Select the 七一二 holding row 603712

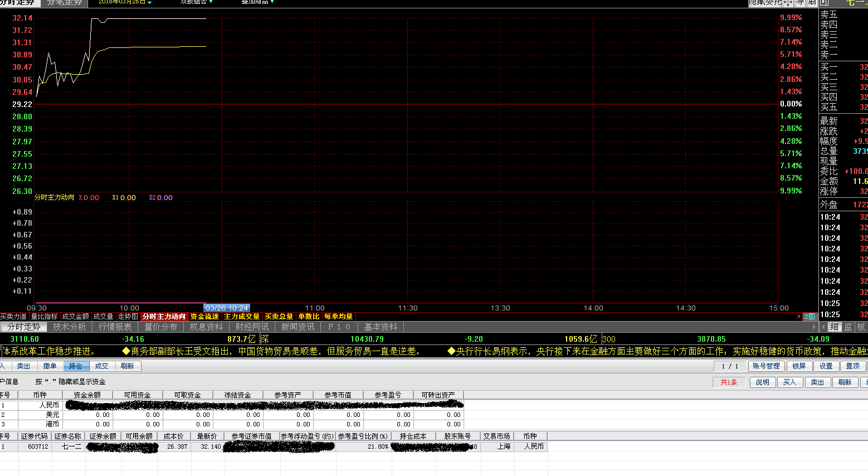pos(38,446)
